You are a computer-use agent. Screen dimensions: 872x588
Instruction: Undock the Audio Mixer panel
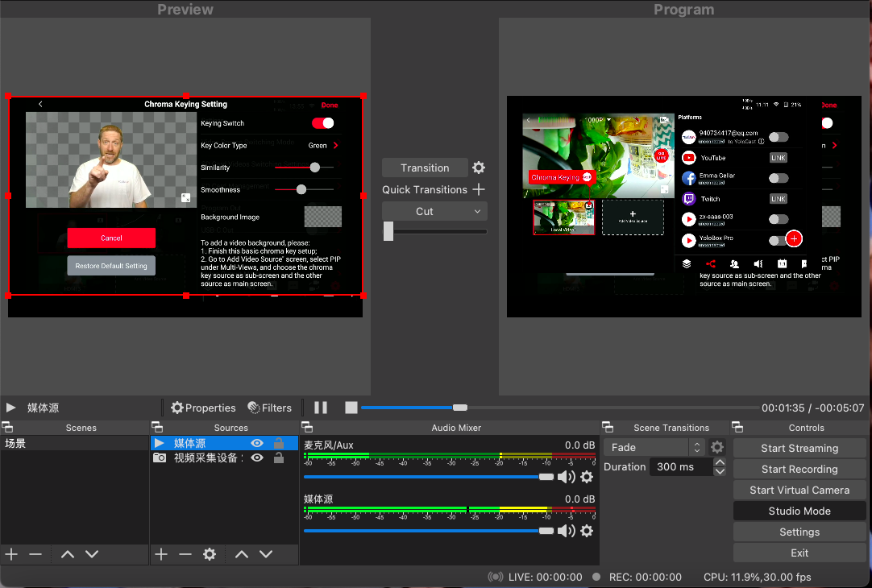(306, 428)
